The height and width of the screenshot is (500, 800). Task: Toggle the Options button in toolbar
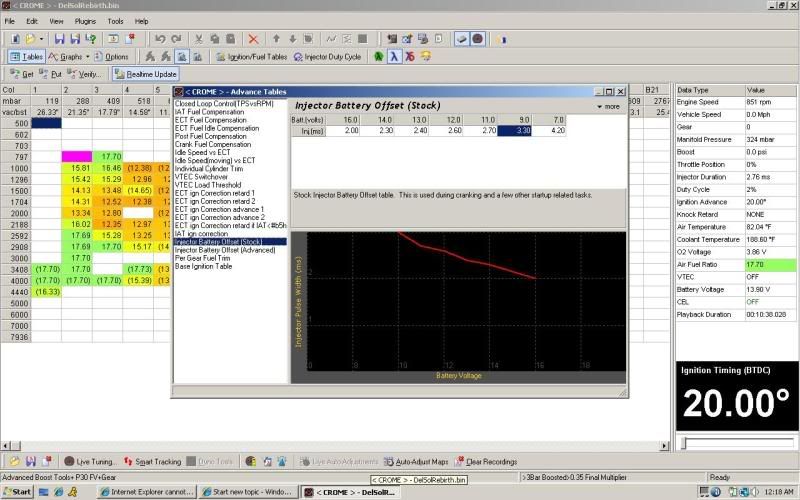(112, 57)
